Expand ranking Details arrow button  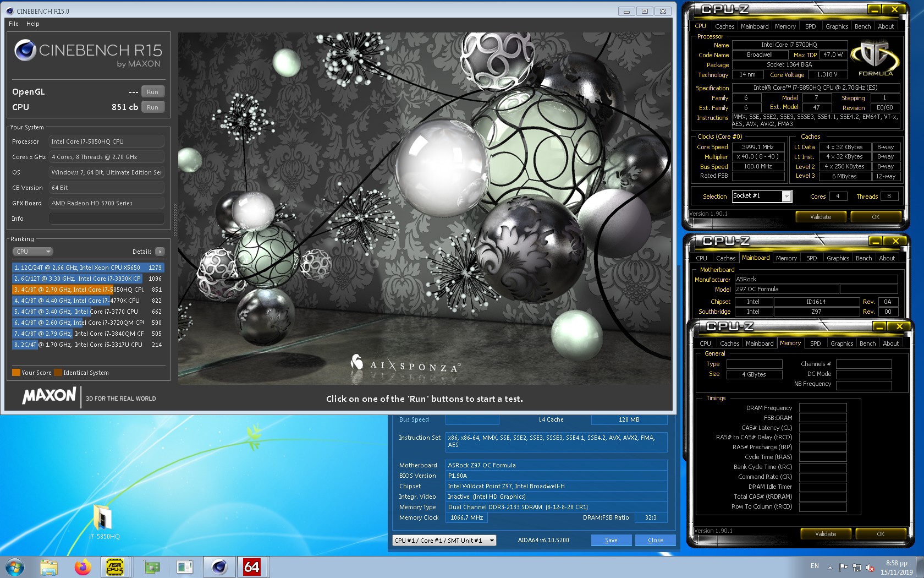pos(160,252)
